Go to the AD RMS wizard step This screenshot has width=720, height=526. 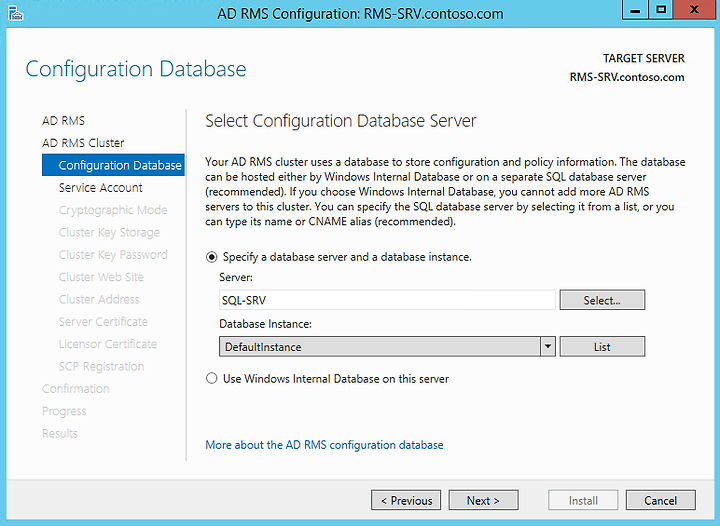click(x=63, y=121)
